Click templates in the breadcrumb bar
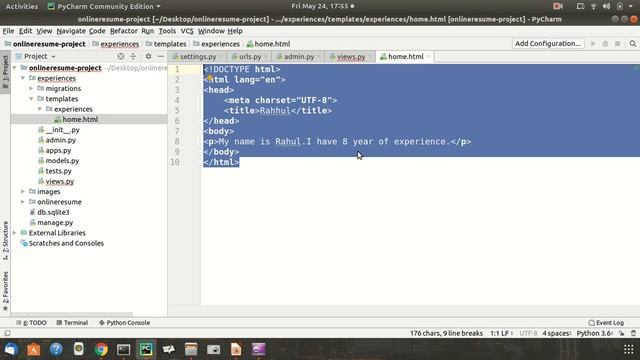Viewport: 640px width, 360px height. (x=166, y=44)
